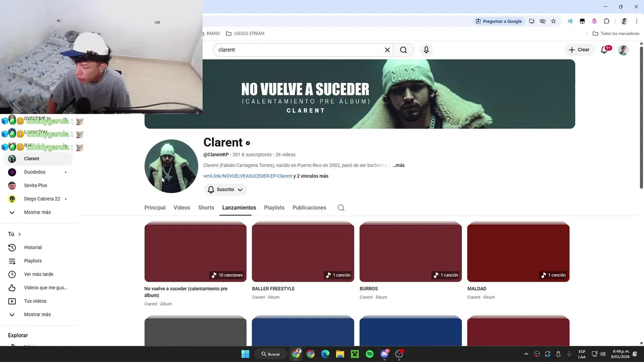This screenshot has width=644, height=362.
Task: Open the Tú section chevron
Action: pyautogui.click(x=20, y=234)
